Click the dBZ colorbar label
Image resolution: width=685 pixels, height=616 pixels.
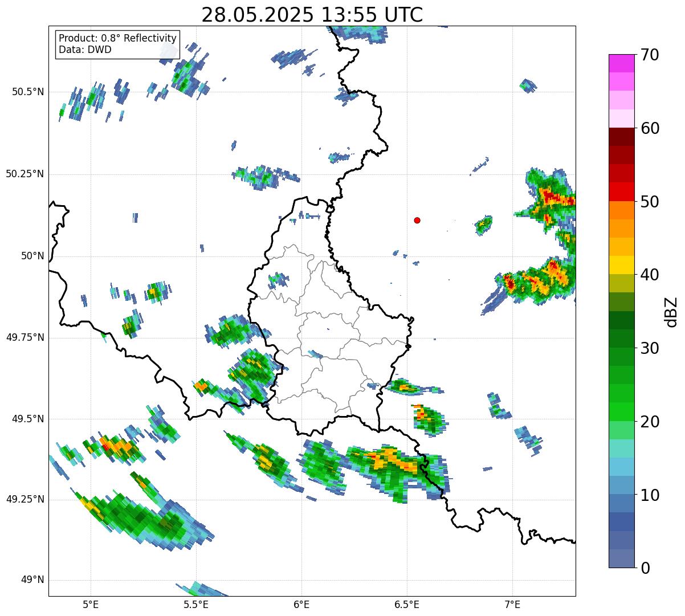tap(671, 311)
